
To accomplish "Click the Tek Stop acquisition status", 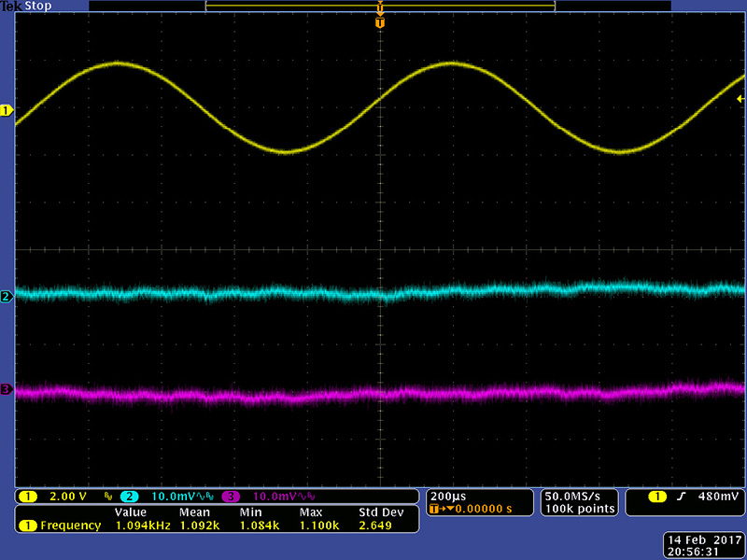I will coord(26,6).
